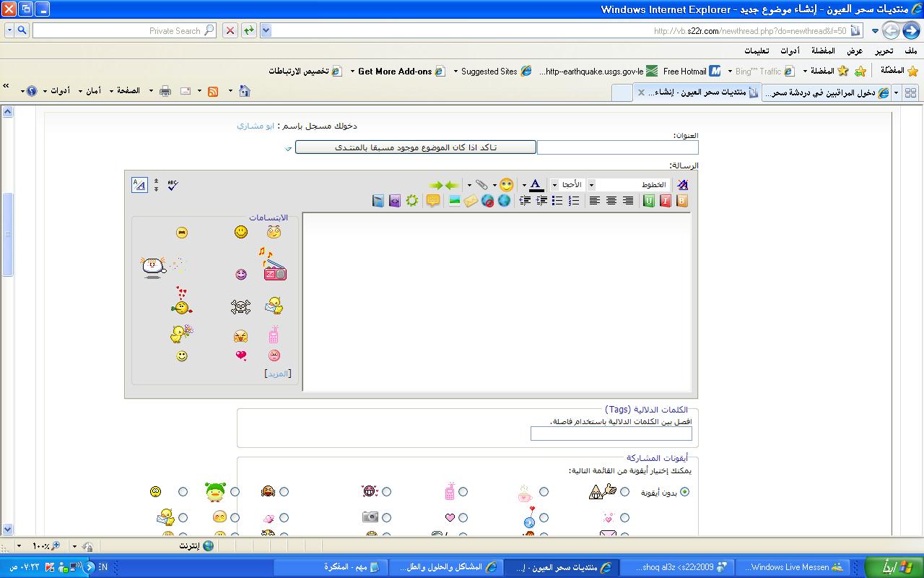
Task: Select the green frog post icon radio button
Action: (235, 492)
